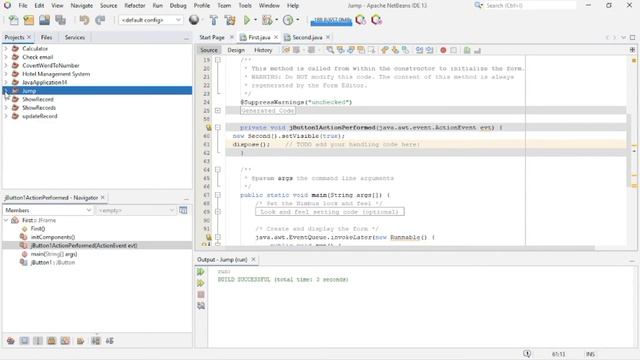Click the Find Selection magnifier editor icon
The image size is (640, 360).
point(330,50)
